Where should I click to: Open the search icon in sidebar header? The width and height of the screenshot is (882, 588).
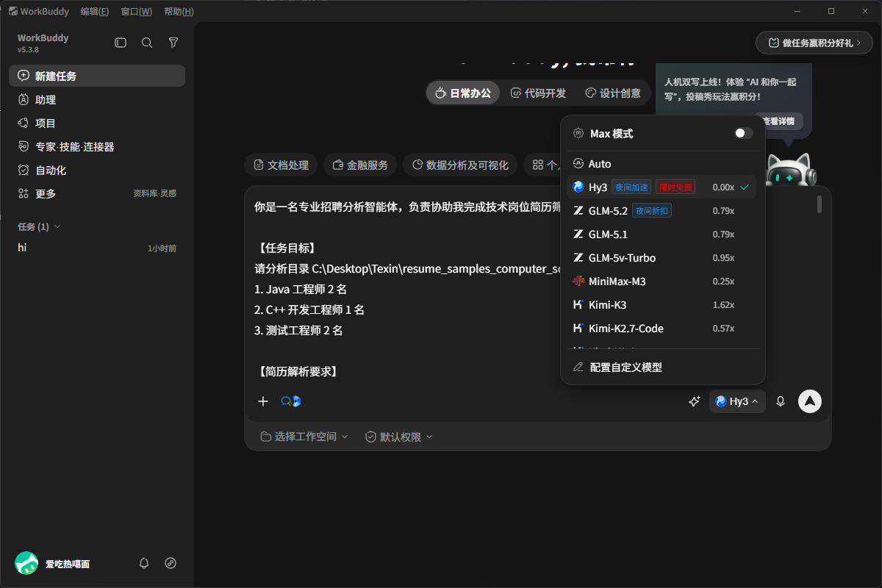tap(147, 43)
